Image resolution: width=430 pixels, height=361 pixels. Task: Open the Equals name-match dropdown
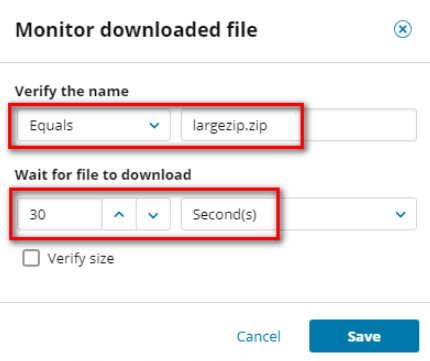94,125
